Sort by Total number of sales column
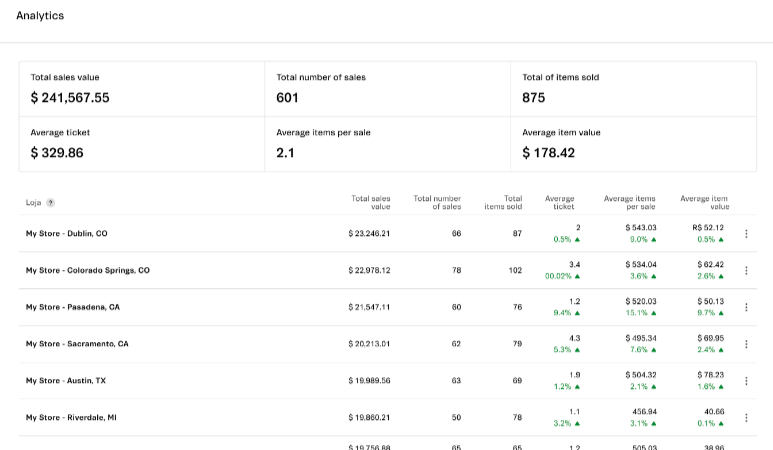 click(437, 203)
